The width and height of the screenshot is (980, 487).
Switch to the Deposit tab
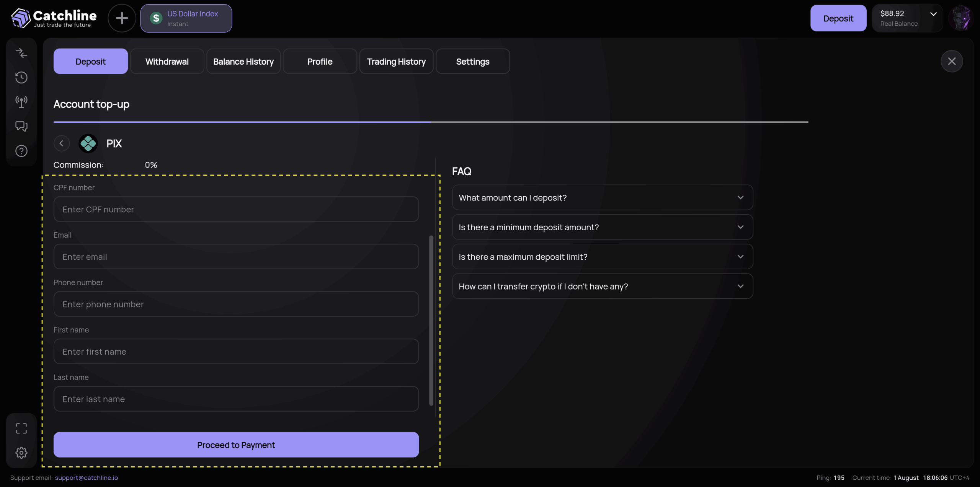[91, 61]
